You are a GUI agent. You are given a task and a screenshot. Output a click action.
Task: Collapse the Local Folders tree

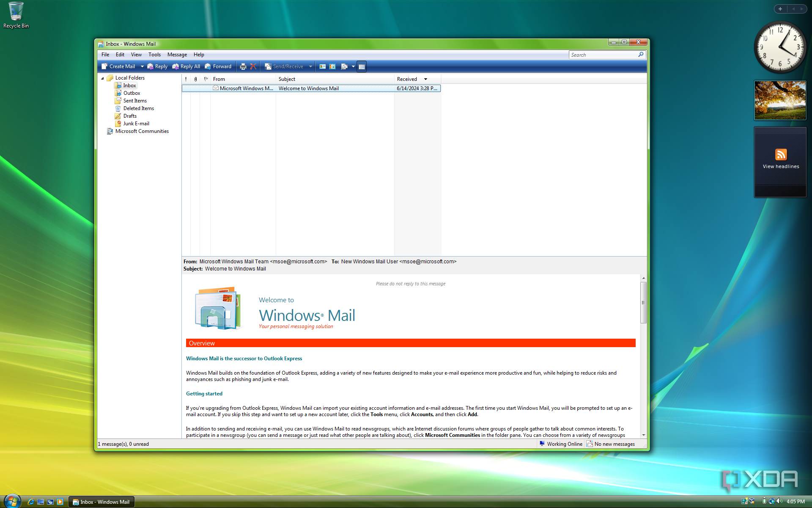click(x=102, y=78)
